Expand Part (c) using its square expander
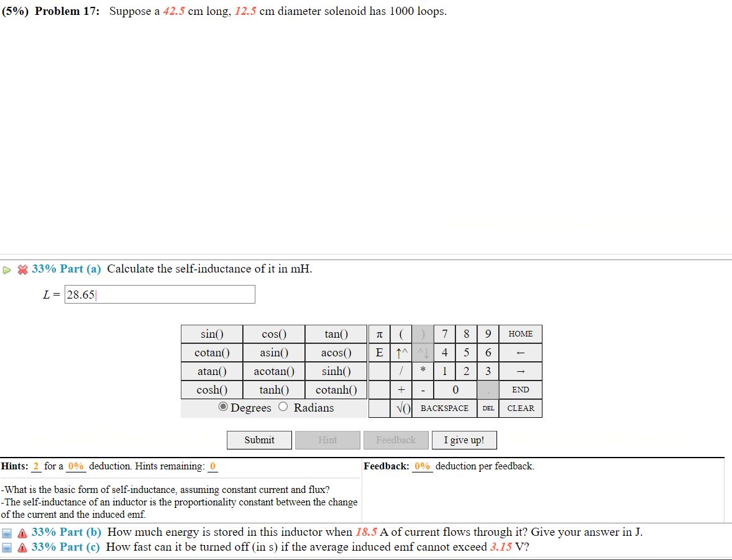The image size is (732, 560). point(7,547)
